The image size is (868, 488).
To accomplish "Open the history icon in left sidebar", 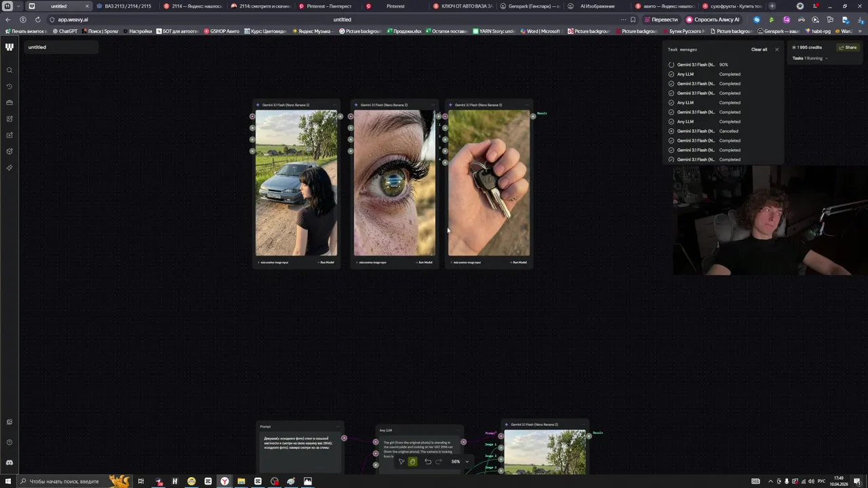I will pos(9,87).
